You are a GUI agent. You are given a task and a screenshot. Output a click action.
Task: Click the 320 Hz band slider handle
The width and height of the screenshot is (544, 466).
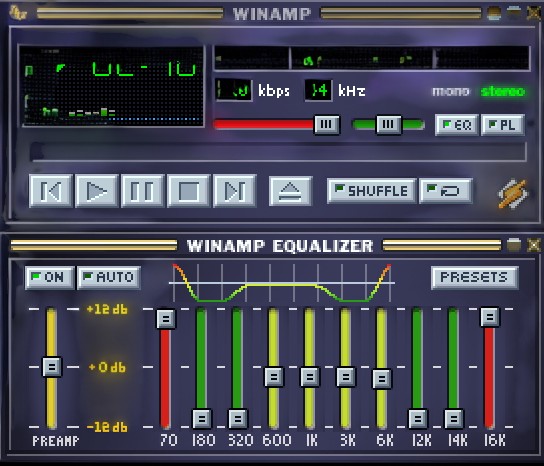238,418
